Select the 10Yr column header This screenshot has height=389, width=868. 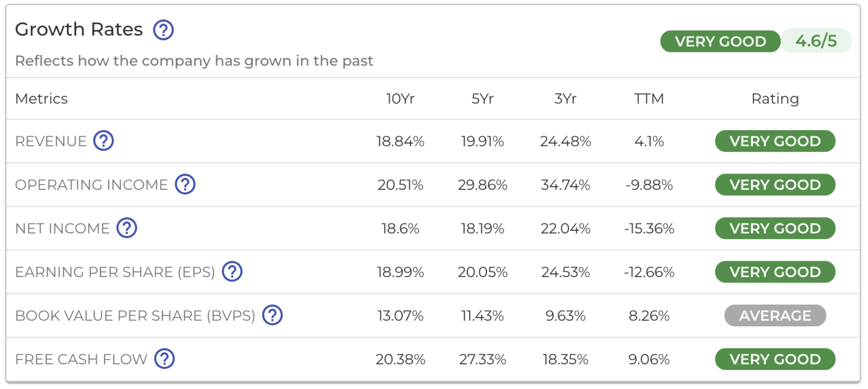pyautogui.click(x=400, y=99)
